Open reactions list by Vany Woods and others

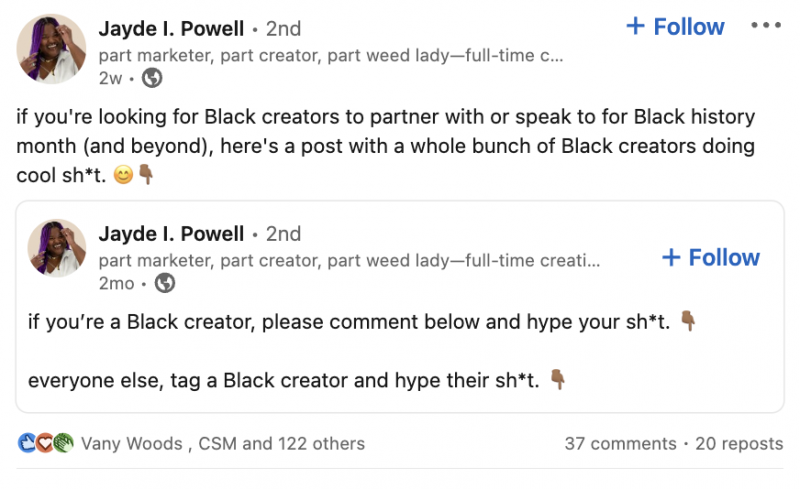tap(223, 444)
